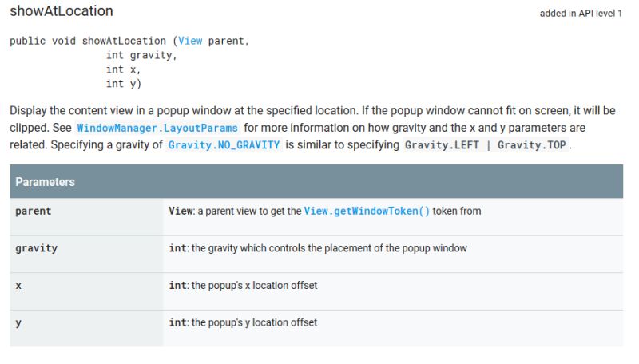Click 'int gravity,' in the method signature
The height and width of the screenshot is (364, 639).
tap(141, 55)
